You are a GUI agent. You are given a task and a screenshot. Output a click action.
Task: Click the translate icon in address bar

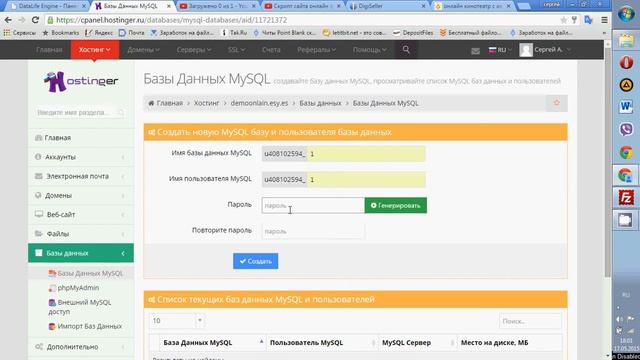click(x=588, y=20)
